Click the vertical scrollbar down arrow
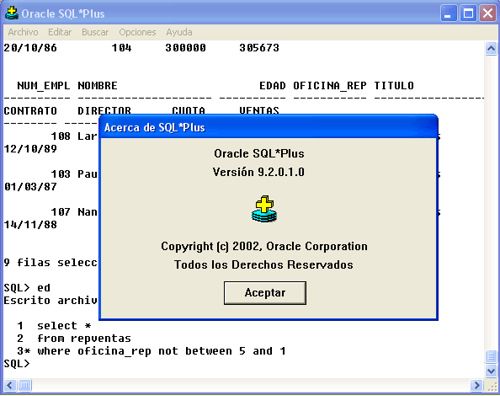500x396 pixels. pyautogui.click(x=491, y=371)
